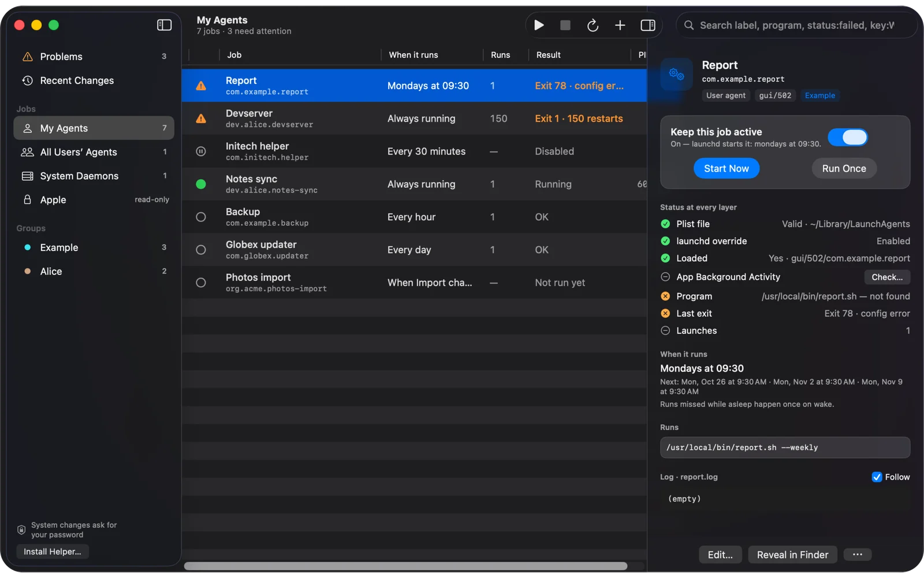Click the Check... button for App Background Activity
924x578 pixels.
tap(887, 277)
